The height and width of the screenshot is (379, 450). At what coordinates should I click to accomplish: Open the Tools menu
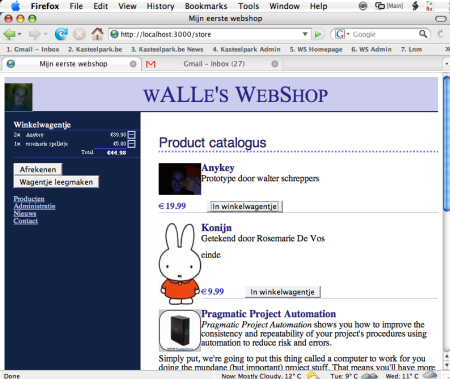248,6
